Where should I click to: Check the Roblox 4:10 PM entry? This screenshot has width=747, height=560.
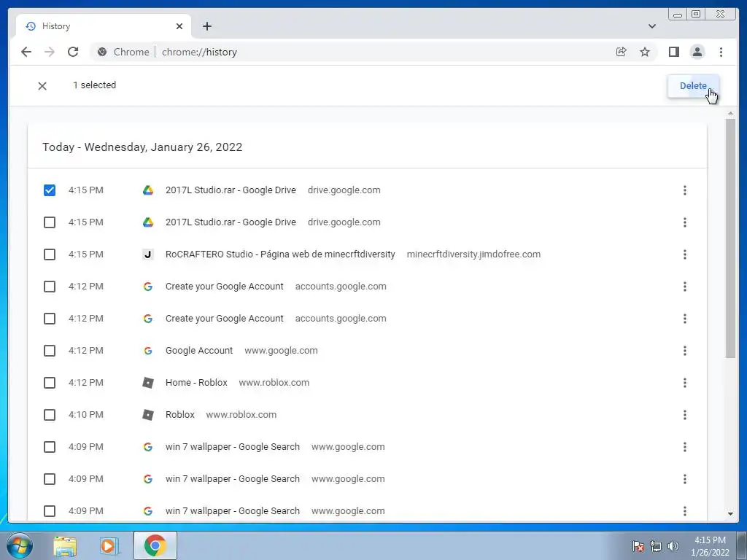pyautogui.click(x=50, y=415)
